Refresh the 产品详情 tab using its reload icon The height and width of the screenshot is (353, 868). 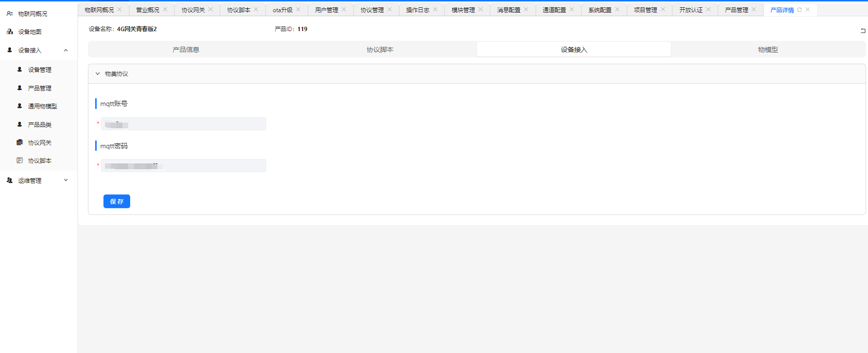pos(800,10)
